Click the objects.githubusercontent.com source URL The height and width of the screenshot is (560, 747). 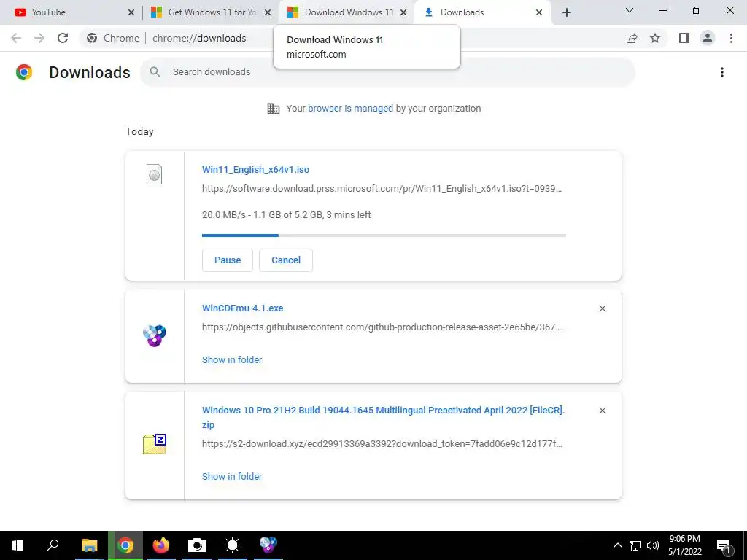[x=382, y=327]
